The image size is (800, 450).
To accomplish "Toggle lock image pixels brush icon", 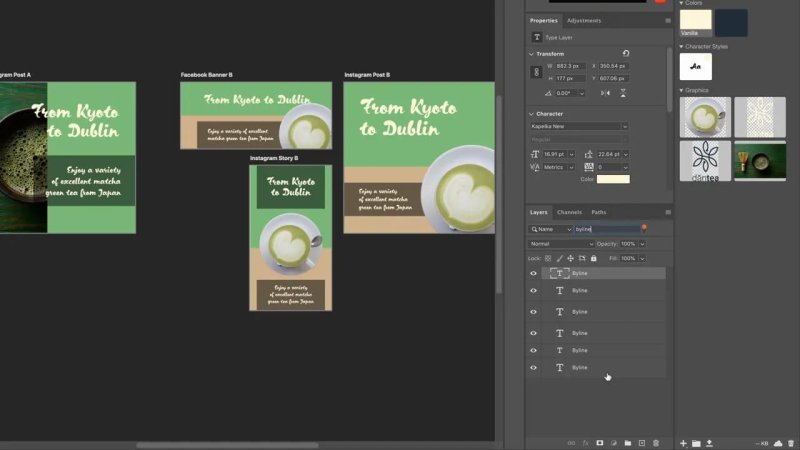I will pos(560,259).
